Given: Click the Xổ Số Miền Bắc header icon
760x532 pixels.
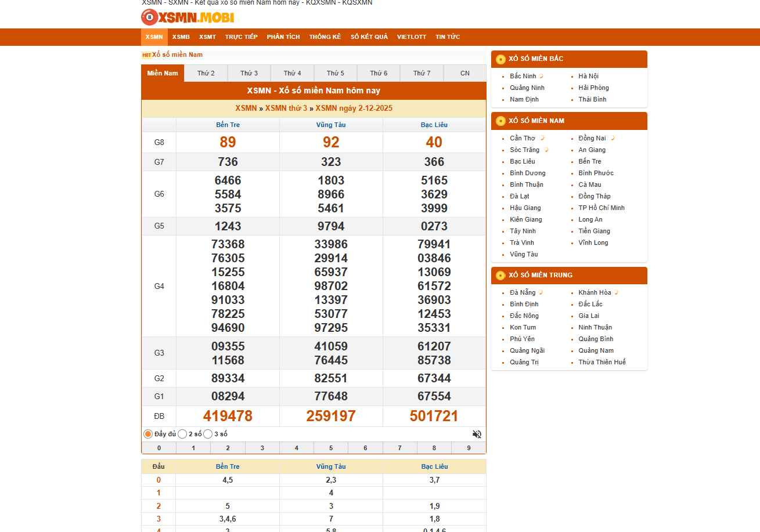Looking at the screenshot, I should (500, 59).
